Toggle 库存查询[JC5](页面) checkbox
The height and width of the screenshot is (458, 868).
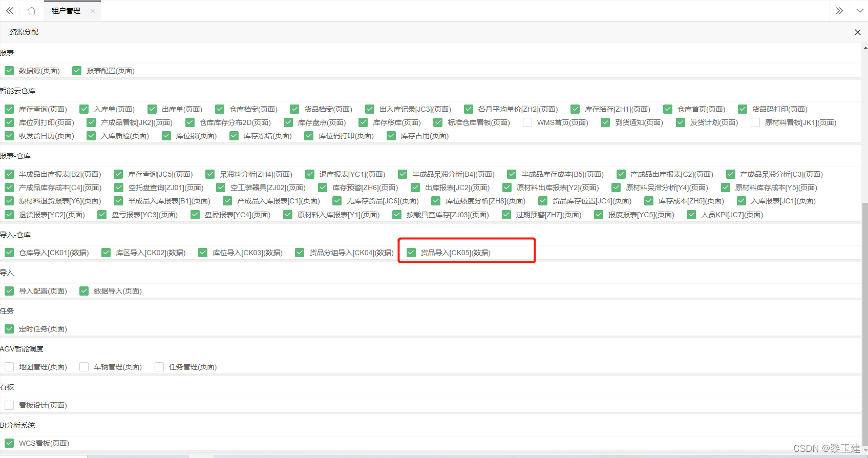click(118, 174)
